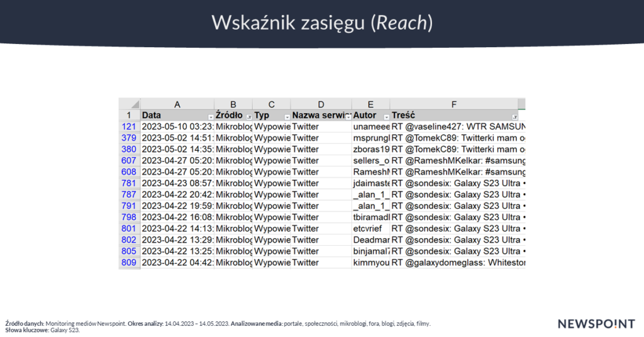
Task: Click author cell 'msprungl'
Action: coord(371,138)
